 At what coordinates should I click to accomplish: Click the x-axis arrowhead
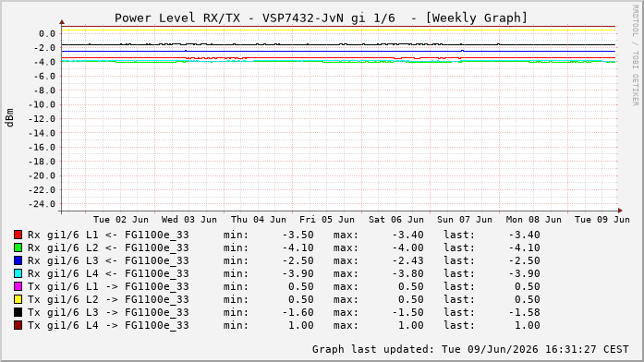(x=620, y=211)
